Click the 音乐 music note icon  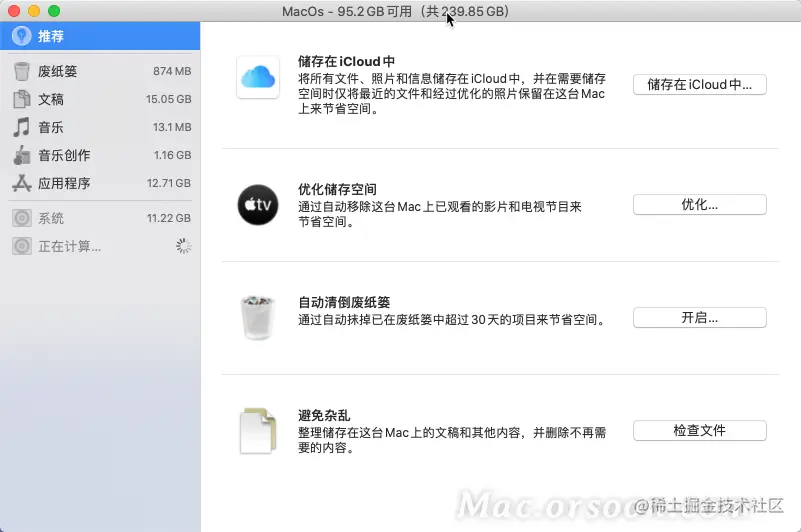pos(21,127)
